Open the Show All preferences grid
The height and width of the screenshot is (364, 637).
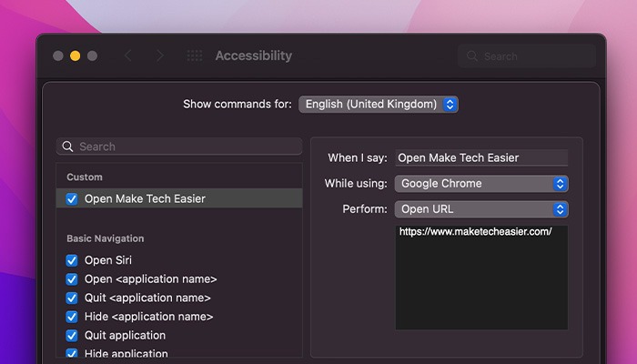(x=195, y=56)
